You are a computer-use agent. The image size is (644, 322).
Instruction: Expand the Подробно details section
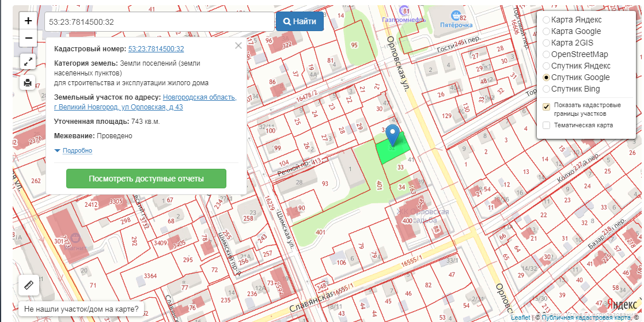[x=77, y=151]
